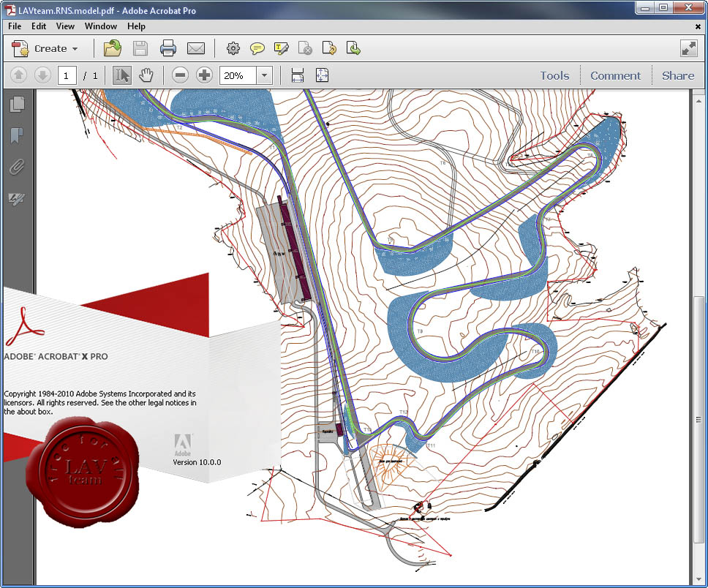Click the ADOBE ACROBAT X PRO title
This screenshot has width=708, height=588.
tap(56, 356)
